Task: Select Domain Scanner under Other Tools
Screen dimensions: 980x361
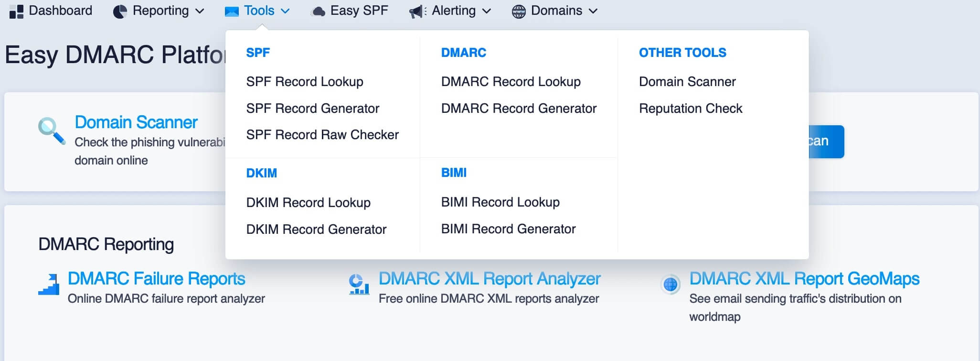Action: 687,82
